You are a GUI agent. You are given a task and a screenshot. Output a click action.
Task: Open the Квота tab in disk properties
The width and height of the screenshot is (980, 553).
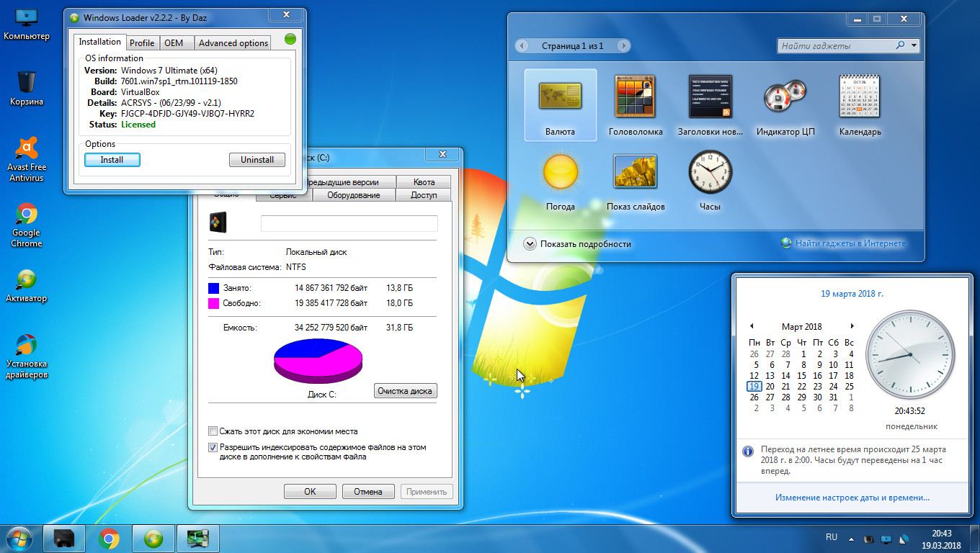point(424,182)
